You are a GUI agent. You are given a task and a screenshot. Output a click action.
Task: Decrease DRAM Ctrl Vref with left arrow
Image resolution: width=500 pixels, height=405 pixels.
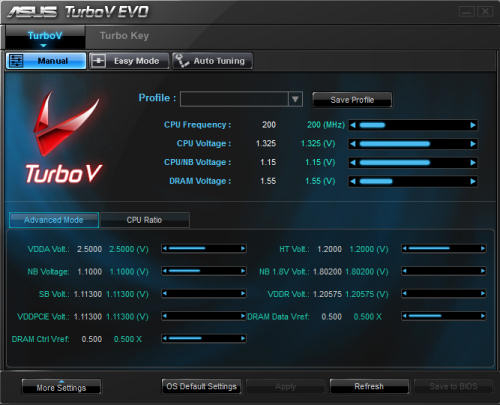click(x=165, y=338)
